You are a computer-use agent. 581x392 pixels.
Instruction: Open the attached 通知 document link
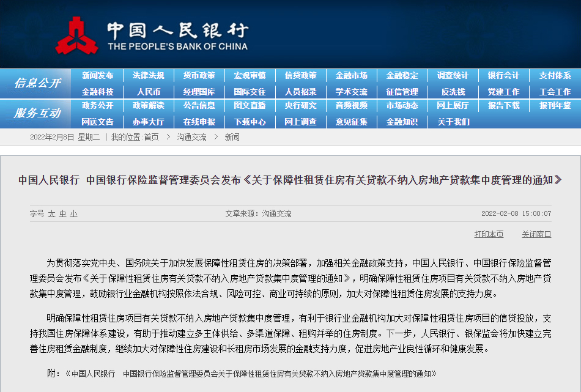pyautogui.click(x=251, y=374)
